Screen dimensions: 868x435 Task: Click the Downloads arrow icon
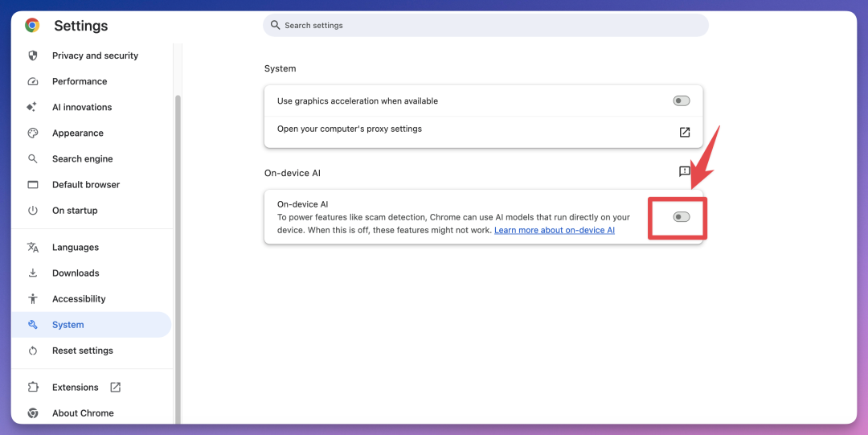pyautogui.click(x=33, y=273)
